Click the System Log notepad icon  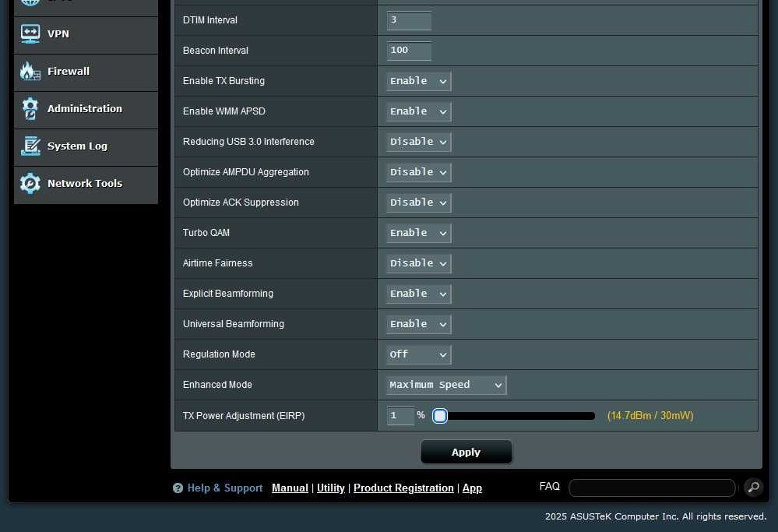(x=31, y=146)
